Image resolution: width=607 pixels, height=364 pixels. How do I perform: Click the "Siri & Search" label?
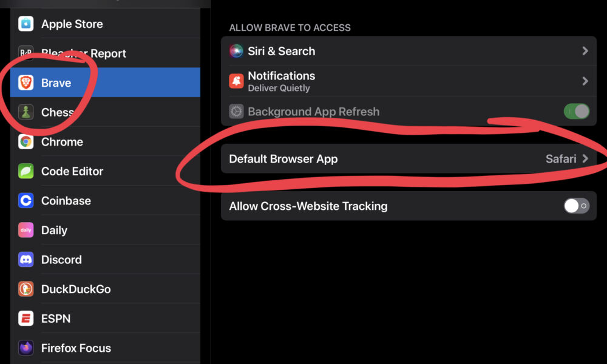(282, 51)
